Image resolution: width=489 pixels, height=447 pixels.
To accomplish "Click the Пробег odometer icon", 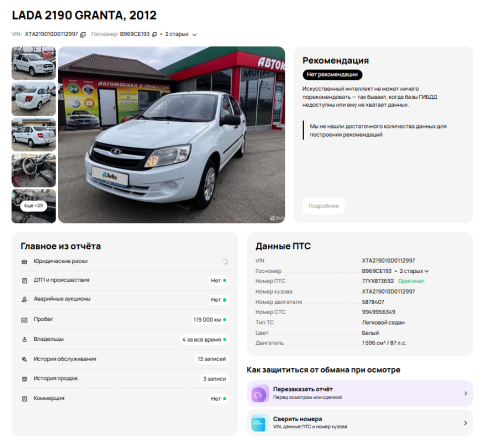I will pos(24,320).
